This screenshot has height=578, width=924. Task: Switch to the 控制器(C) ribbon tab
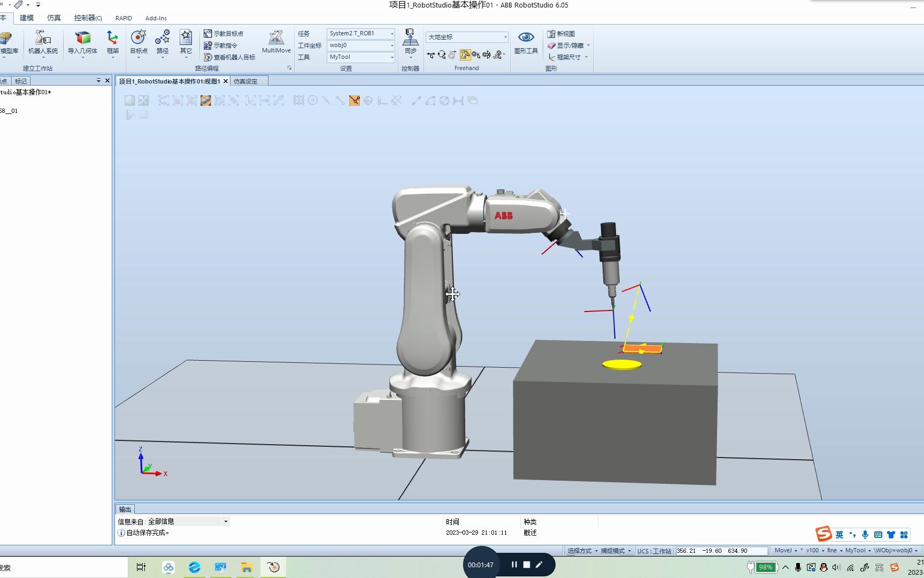(x=88, y=18)
